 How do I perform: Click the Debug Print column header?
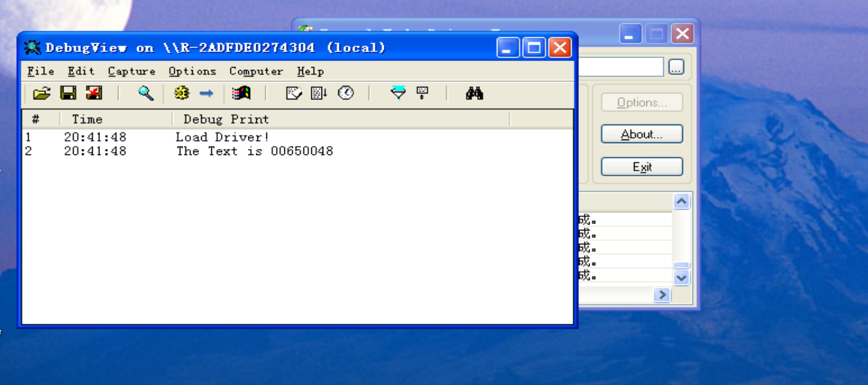[x=341, y=119]
